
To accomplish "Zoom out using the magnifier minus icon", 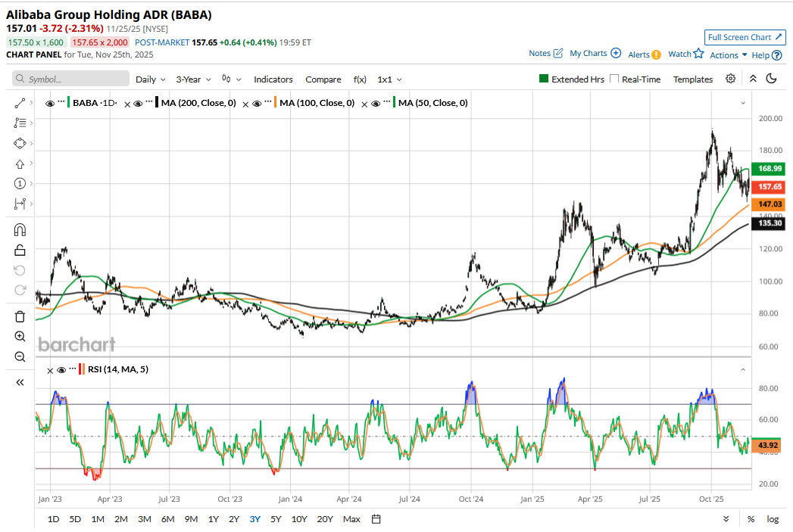I will point(20,356).
